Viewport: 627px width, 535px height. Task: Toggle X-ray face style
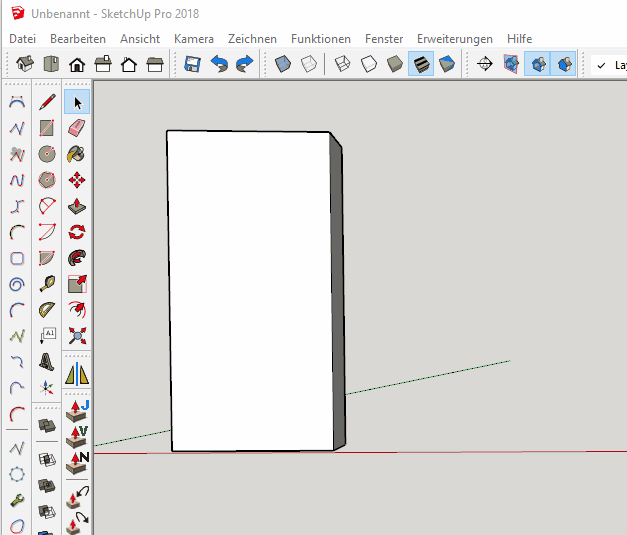[283, 65]
